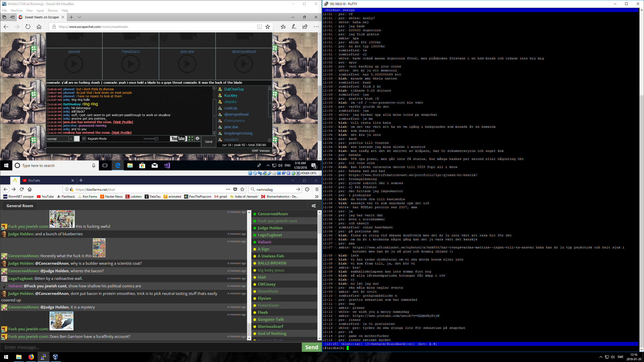The image size is (644, 362).
Task: Click VirtualBox optical disk status icon
Action: coord(255,173)
